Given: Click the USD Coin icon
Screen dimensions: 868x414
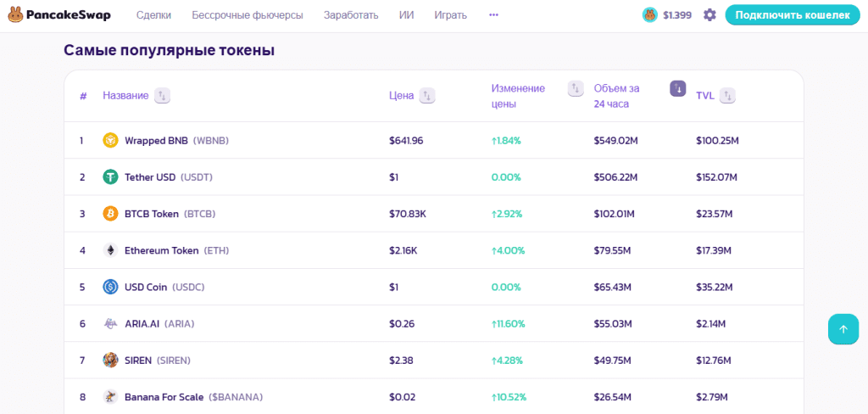Looking at the screenshot, I should point(111,287).
